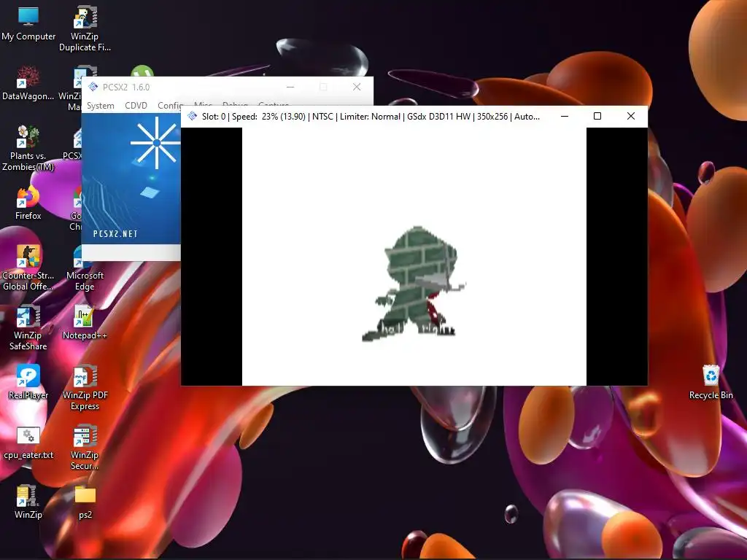Open the CDVD menu in PCSX2
This screenshot has width=747, height=560.
[x=136, y=105]
